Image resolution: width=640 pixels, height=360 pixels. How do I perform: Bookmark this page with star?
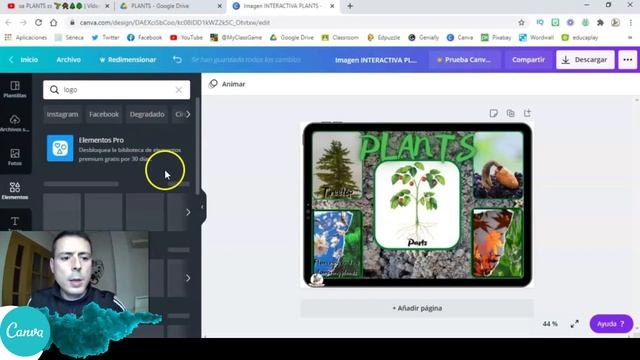tap(521, 23)
